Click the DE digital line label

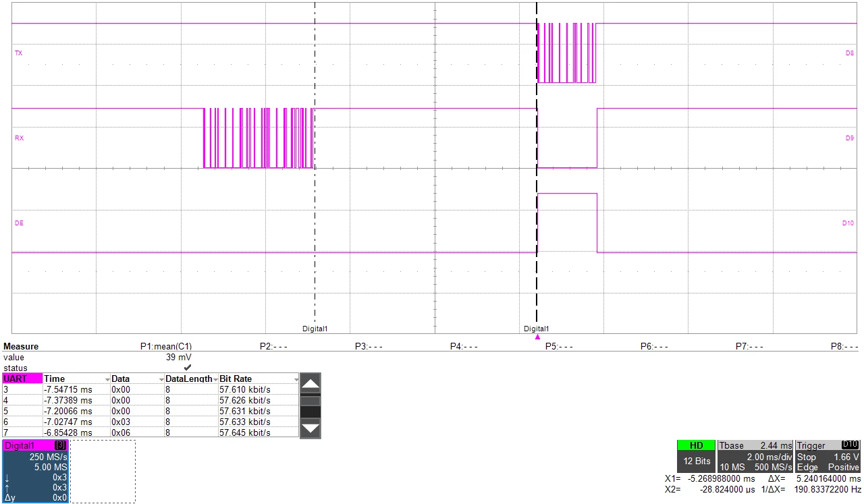pyautogui.click(x=19, y=223)
